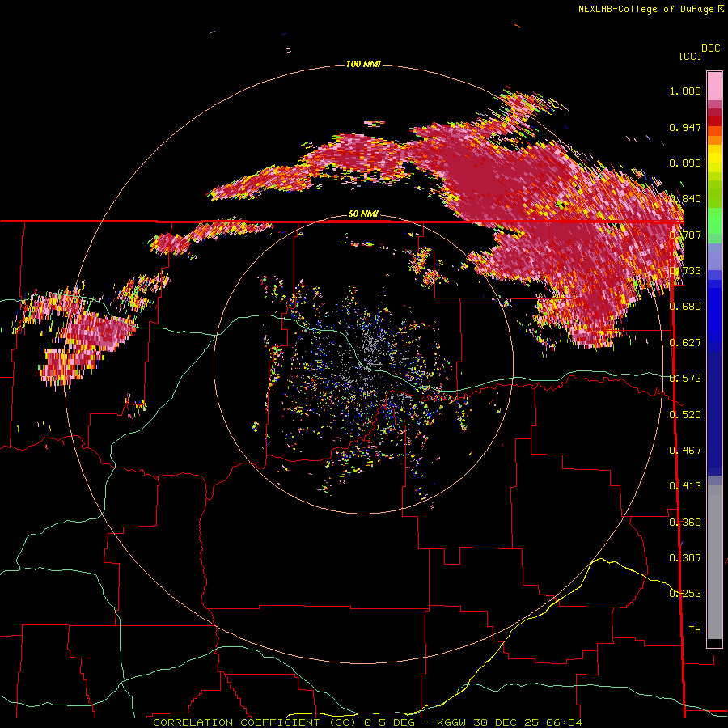Image resolution: width=728 pixels, height=728 pixels.
Task: Click the 0.893 scale value
Action: [685, 163]
